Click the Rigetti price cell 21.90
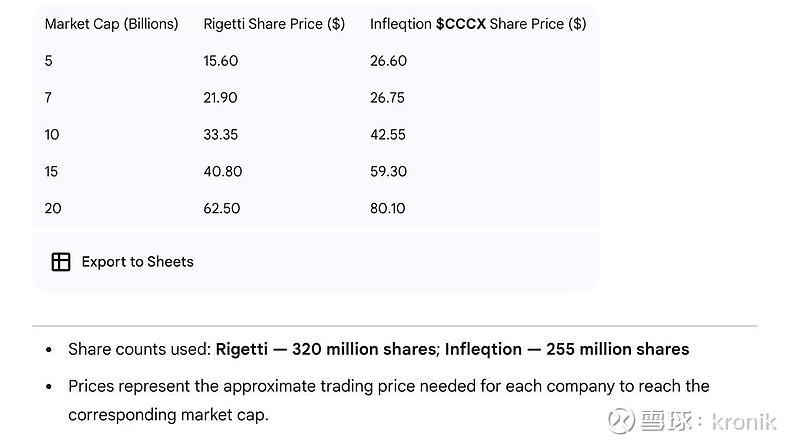This screenshot has height=446, width=800. 220,98
